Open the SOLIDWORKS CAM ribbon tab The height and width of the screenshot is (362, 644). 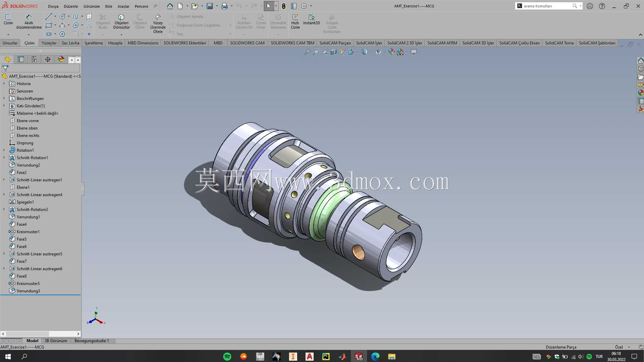tap(247, 43)
